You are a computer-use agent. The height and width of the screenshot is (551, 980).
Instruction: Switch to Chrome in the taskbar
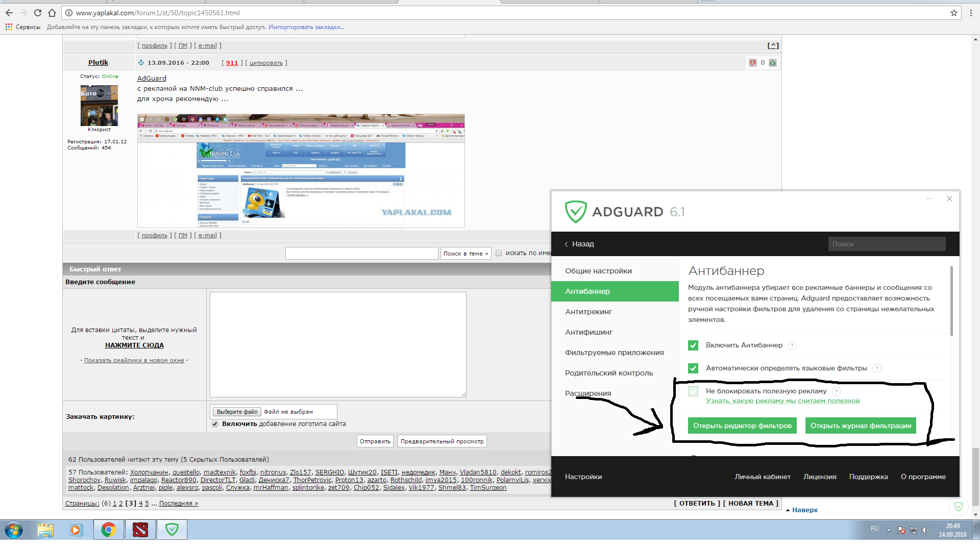108,530
